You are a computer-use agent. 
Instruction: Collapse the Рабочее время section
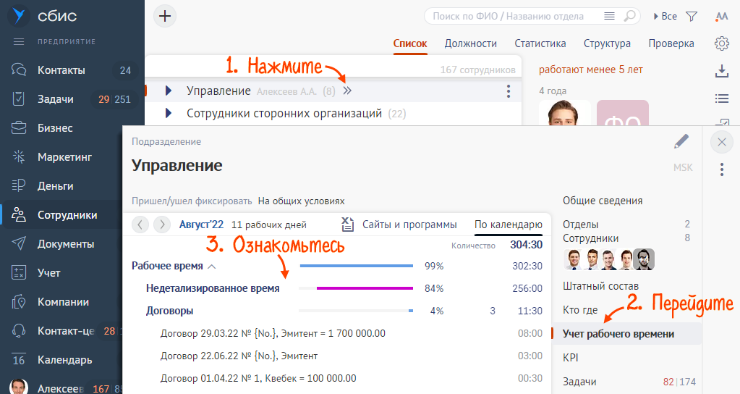coord(212,267)
